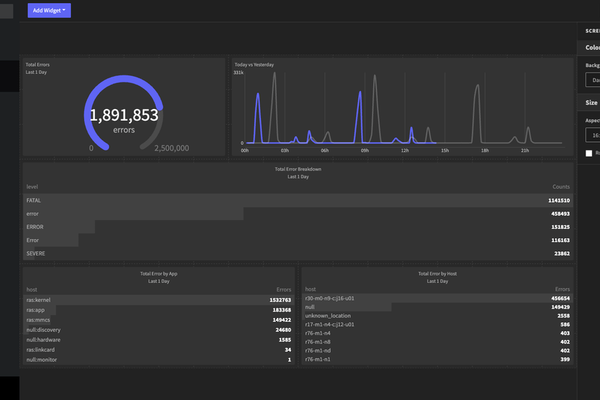Click the 'host' header in Host table
Image resolution: width=600 pixels, height=400 pixels.
pyautogui.click(x=310, y=289)
